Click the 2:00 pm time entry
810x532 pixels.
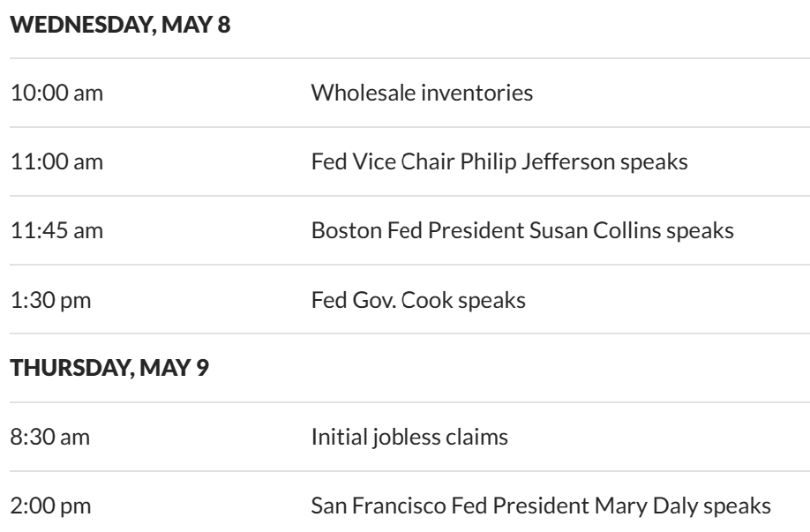tap(51, 506)
